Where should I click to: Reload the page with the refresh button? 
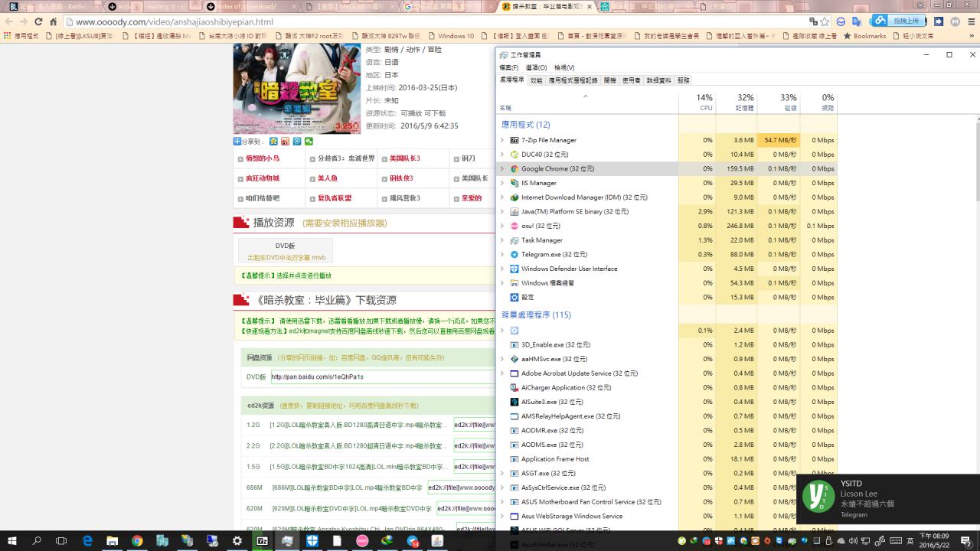(53, 22)
